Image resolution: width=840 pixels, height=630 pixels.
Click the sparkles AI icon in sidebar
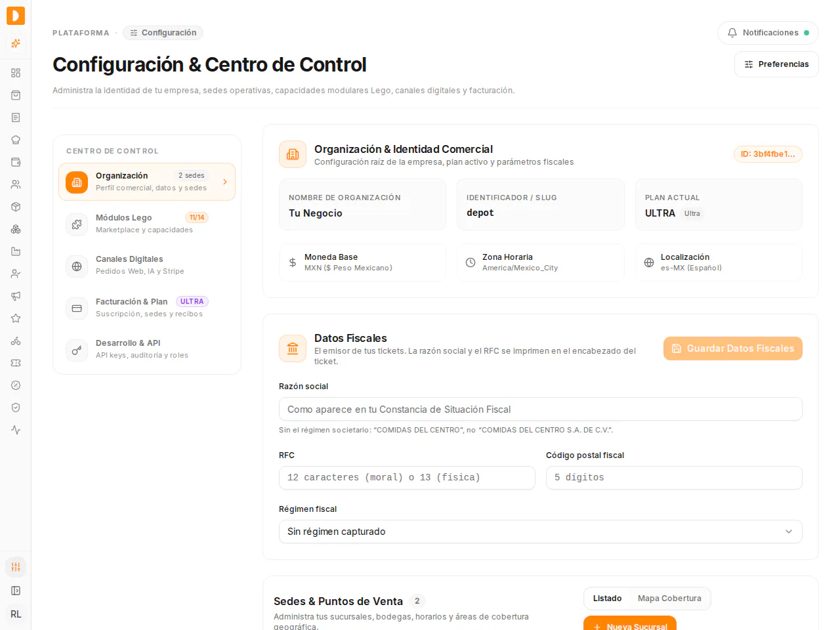coord(16,43)
